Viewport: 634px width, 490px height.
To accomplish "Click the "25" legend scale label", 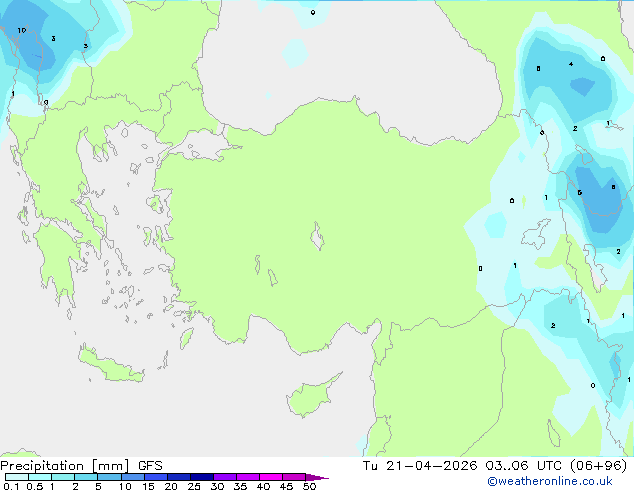I will (194, 486).
